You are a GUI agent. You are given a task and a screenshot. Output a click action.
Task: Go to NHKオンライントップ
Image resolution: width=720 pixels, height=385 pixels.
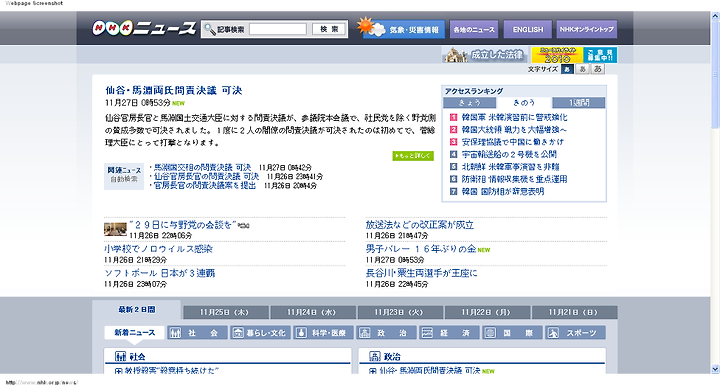click(586, 29)
